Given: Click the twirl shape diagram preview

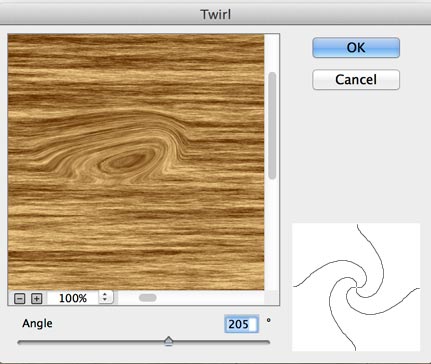Looking at the screenshot, I should 356,287.
